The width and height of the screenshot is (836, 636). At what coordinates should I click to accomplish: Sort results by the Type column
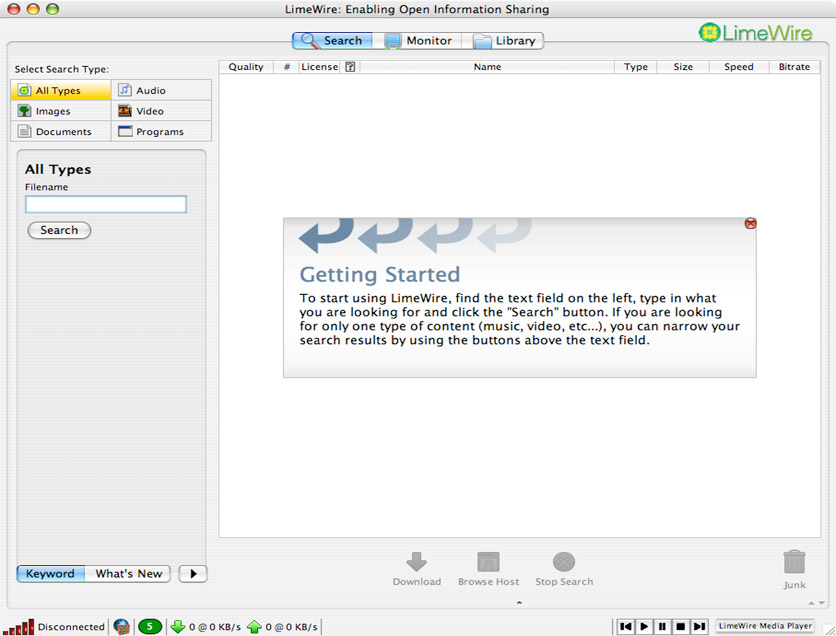(x=636, y=67)
